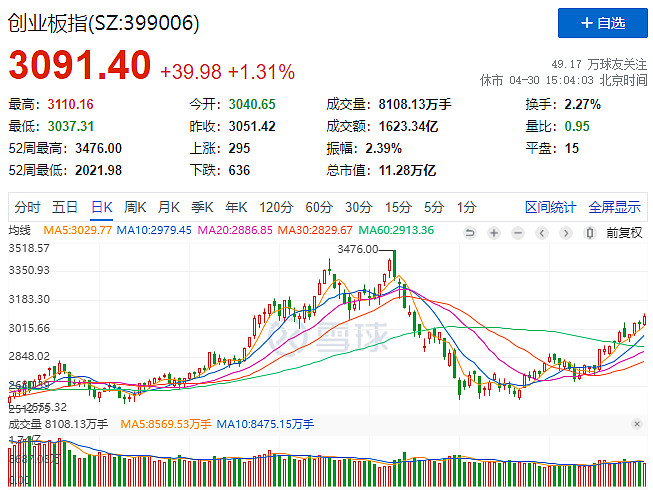Select the 周K chart tab
The image size is (653, 490).
pyautogui.click(x=135, y=207)
